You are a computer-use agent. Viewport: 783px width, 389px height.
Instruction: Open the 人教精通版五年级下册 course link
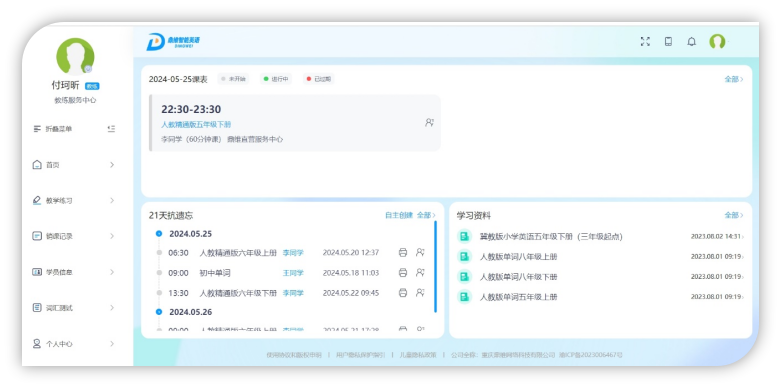pos(196,124)
